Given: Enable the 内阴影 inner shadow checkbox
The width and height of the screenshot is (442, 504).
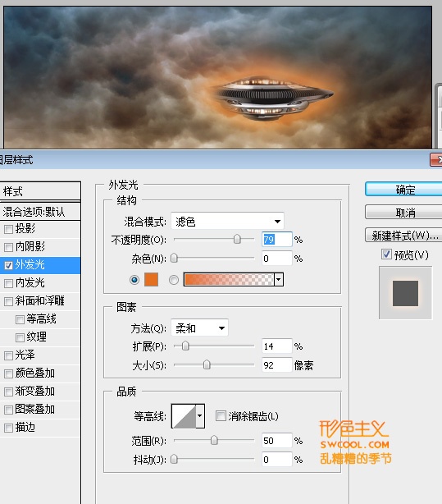Looking at the screenshot, I should tap(8, 247).
